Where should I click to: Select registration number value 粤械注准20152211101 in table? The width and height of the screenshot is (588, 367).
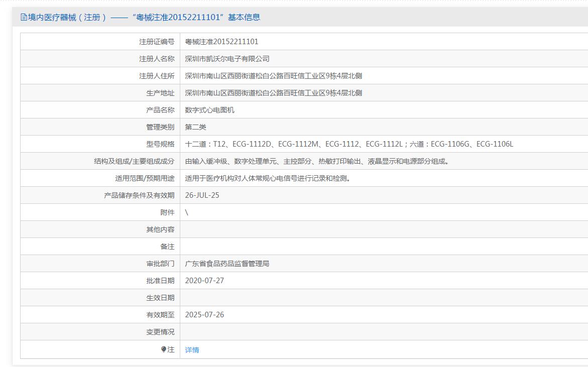coord(221,42)
